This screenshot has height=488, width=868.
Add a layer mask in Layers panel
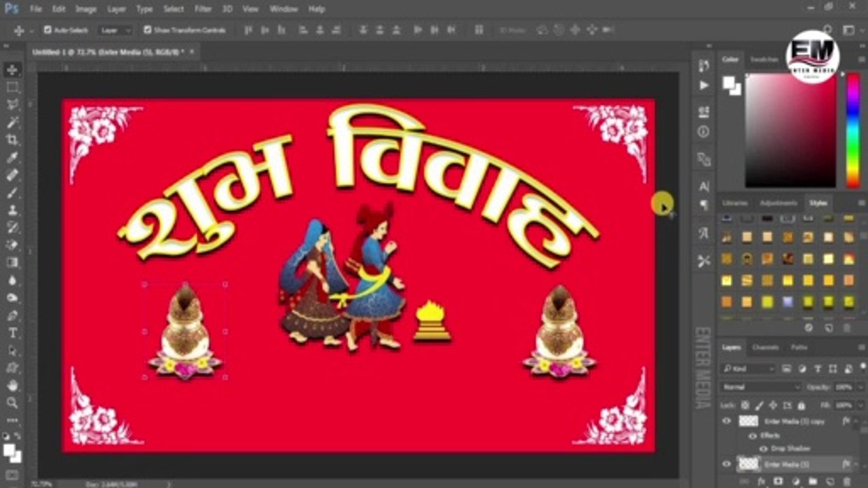coord(778,481)
